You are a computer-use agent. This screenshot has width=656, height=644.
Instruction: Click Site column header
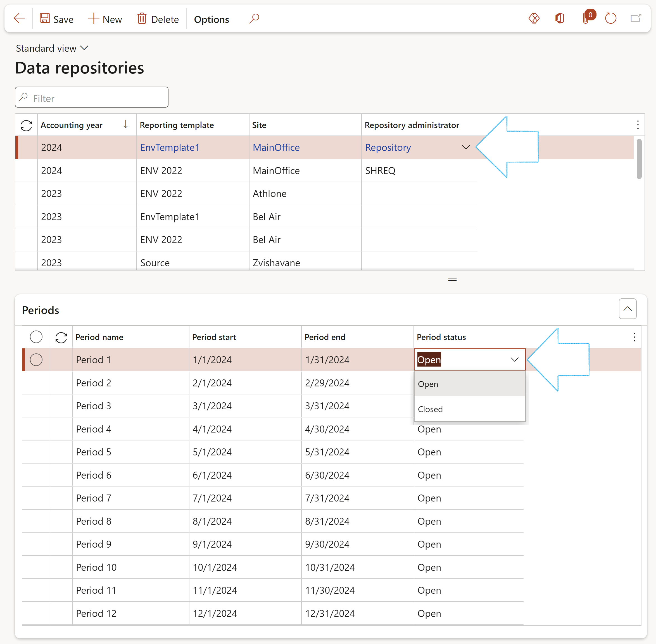(305, 125)
